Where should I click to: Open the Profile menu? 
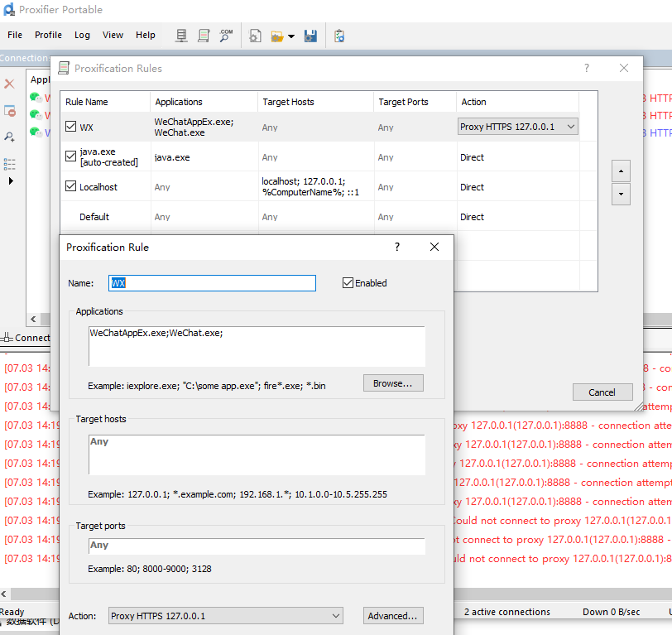click(48, 35)
